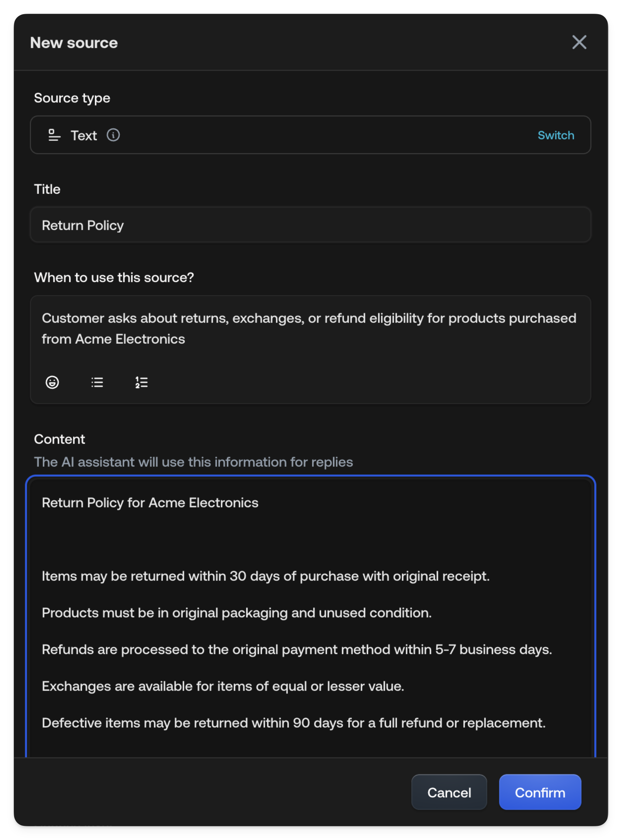Click the Text source type document icon

(53, 135)
